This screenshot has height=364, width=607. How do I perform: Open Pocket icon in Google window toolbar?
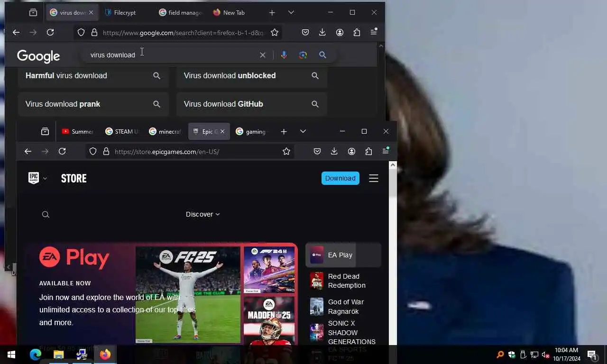[305, 32]
